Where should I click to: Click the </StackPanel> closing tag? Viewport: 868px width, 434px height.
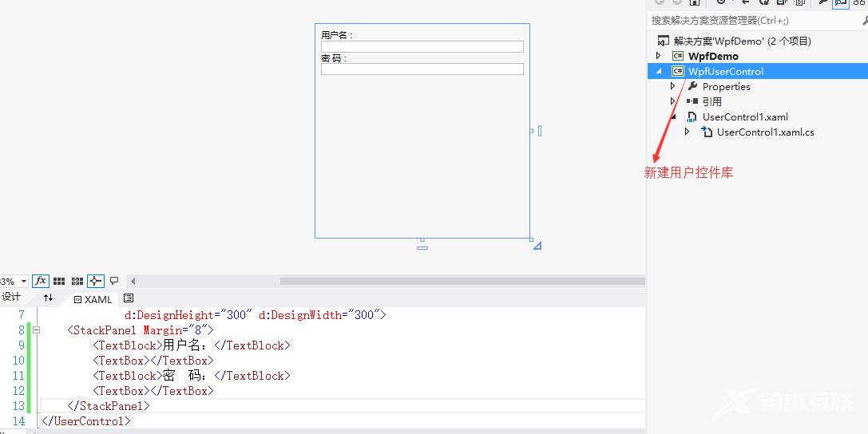109,406
